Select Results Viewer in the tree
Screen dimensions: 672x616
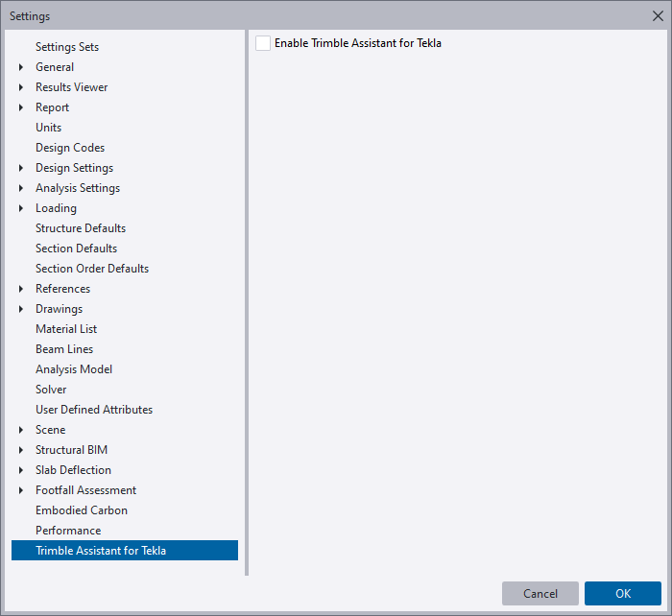pyautogui.click(x=72, y=87)
